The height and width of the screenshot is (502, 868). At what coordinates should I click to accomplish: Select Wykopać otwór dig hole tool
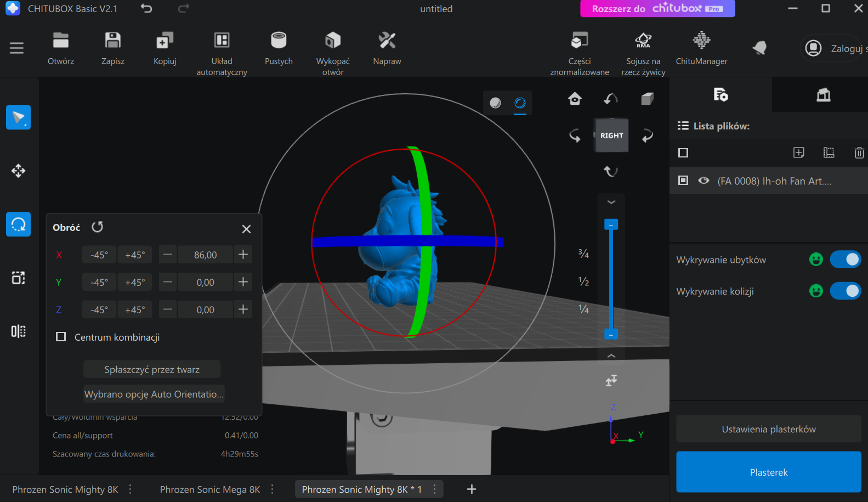point(333,53)
